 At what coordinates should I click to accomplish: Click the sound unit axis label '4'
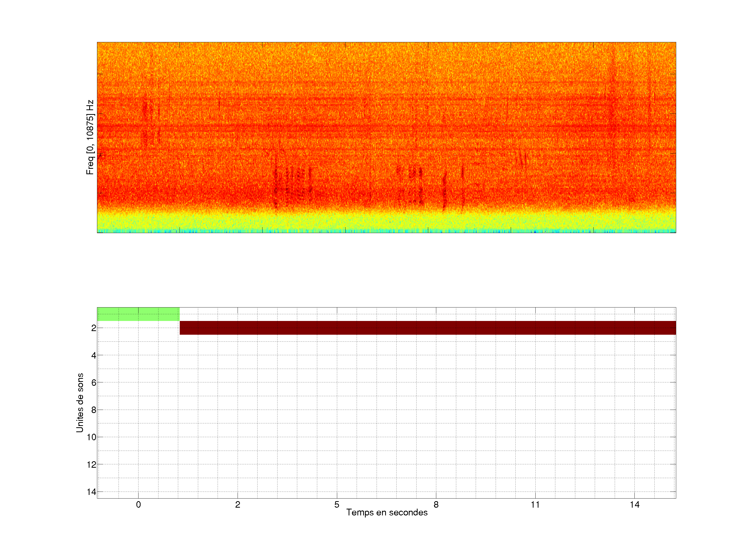coord(94,355)
